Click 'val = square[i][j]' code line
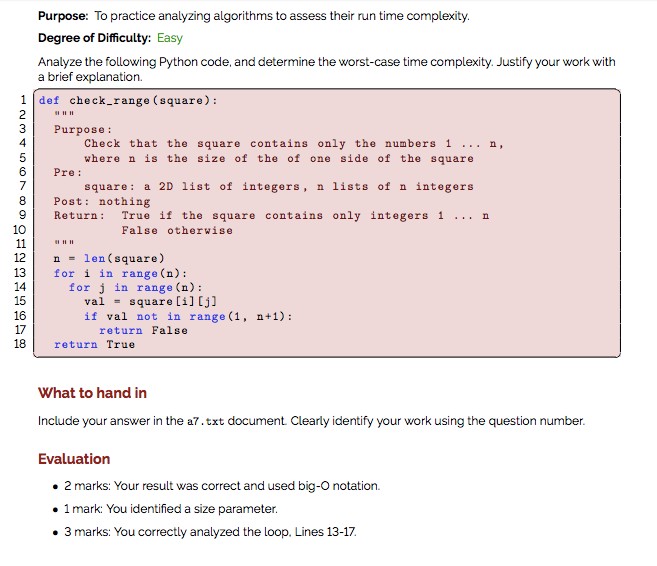Viewport: 657px width, 566px height. coord(150,302)
